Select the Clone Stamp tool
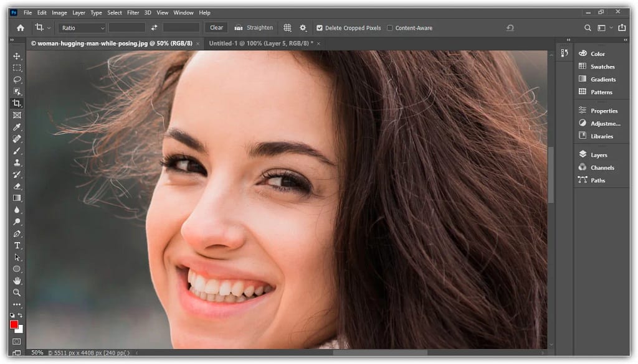This screenshot has height=364, width=638. 17,162
